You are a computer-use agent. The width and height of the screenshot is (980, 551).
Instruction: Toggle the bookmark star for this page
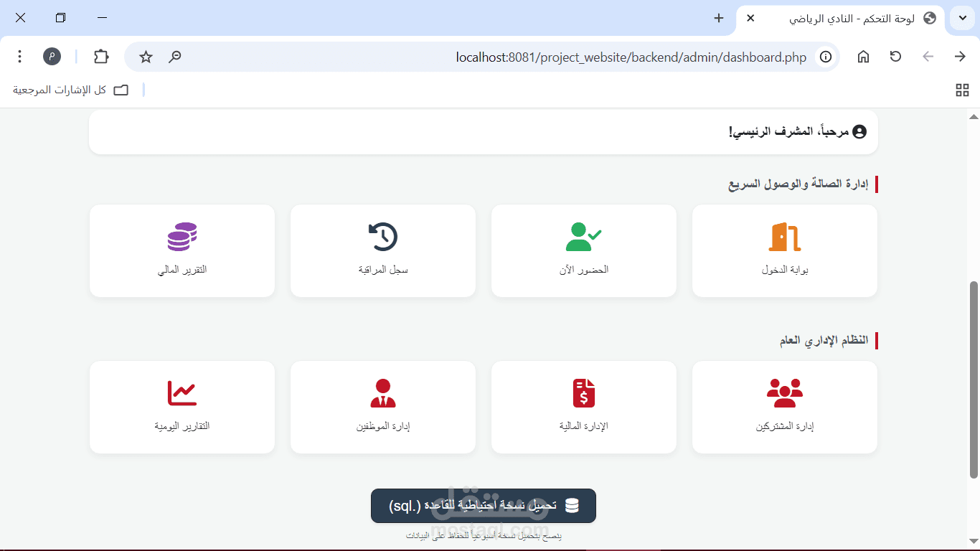click(146, 56)
